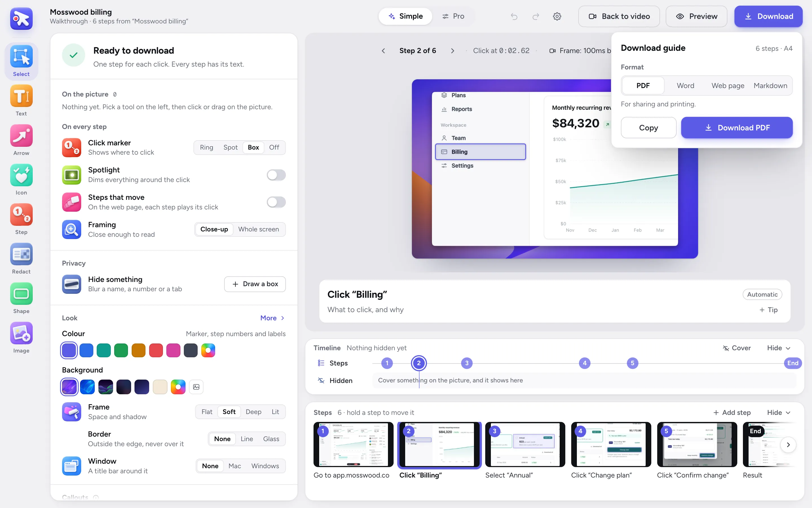Image resolution: width=812 pixels, height=508 pixels.
Task: Copy the guide
Action: click(x=648, y=128)
